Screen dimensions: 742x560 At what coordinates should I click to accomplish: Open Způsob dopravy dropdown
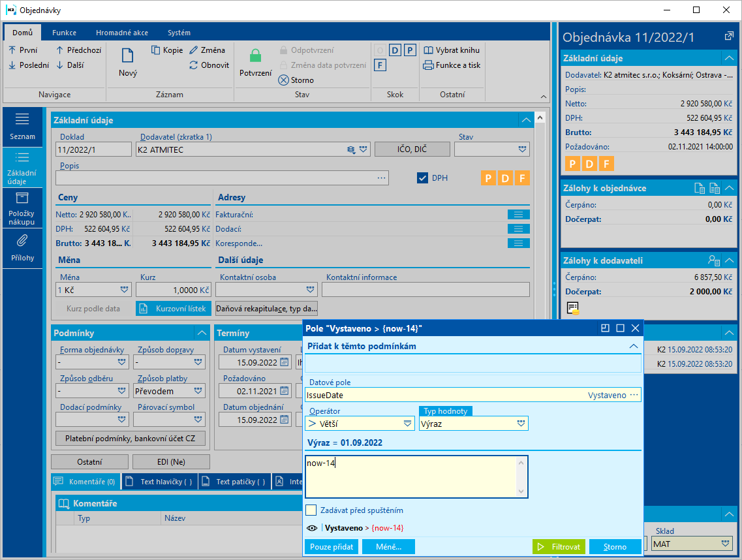click(x=198, y=362)
